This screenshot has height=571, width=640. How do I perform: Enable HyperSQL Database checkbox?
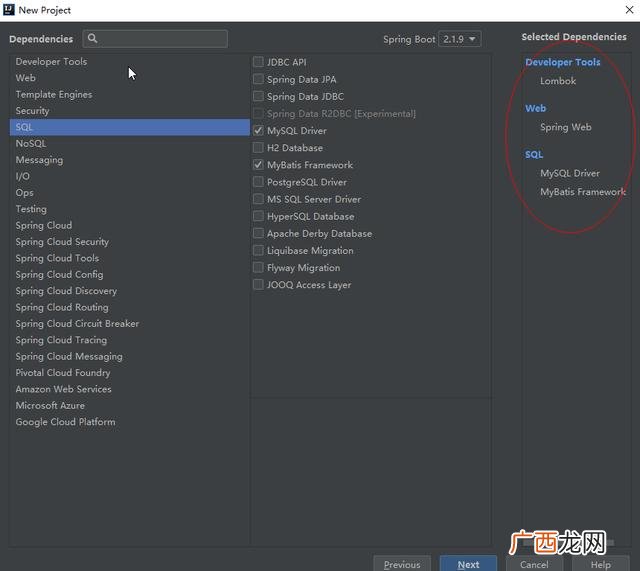[x=258, y=216]
